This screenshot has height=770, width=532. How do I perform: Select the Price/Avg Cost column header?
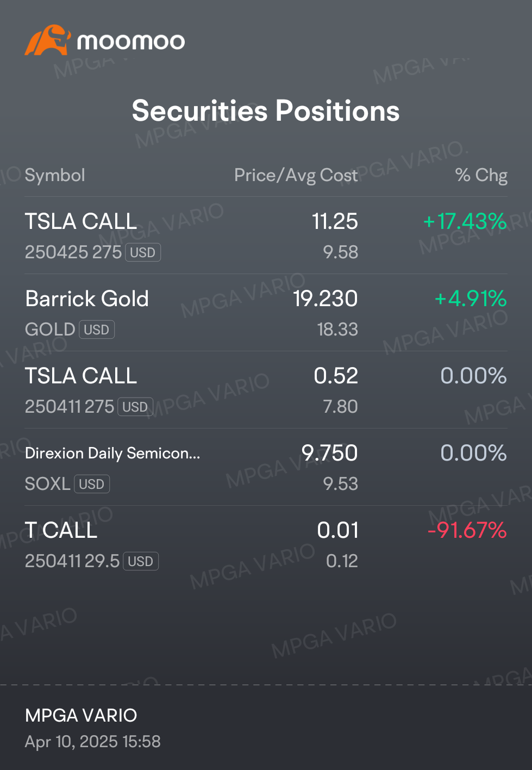[x=296, y=175]
